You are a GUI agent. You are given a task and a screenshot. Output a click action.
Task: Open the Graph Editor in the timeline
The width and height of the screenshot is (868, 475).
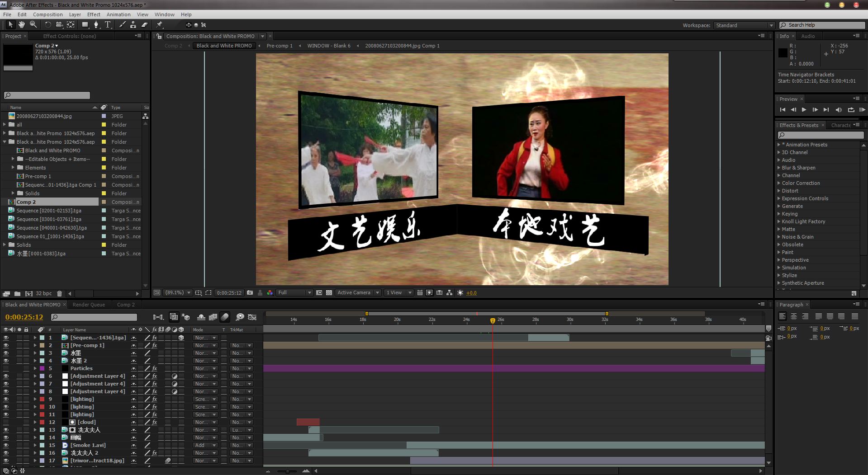pos(252,317)
